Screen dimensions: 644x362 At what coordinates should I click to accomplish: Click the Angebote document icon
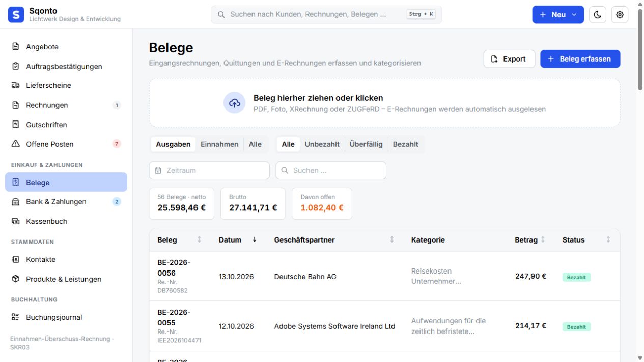16,47
